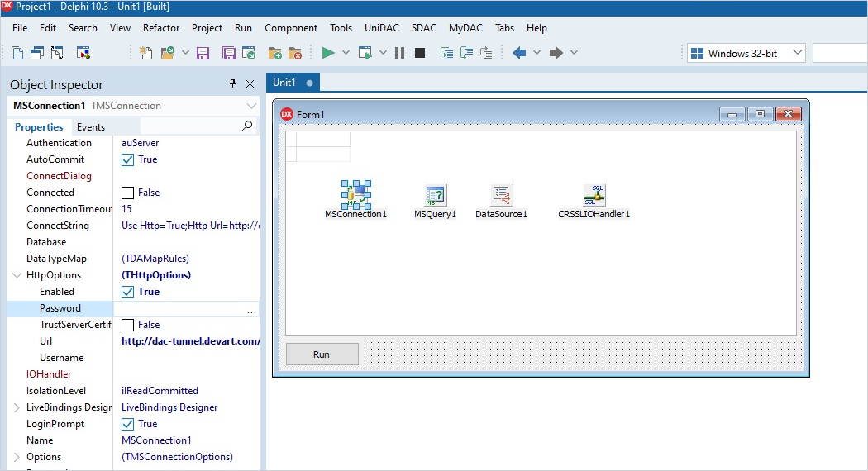Toggle between form and unit icon

pos(57,53)
